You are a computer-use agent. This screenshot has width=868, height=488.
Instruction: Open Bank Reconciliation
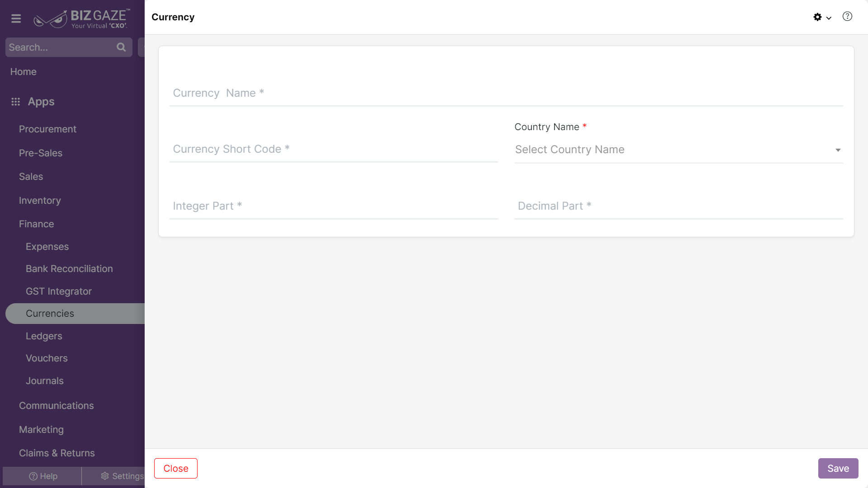click(x=69, y=269)
